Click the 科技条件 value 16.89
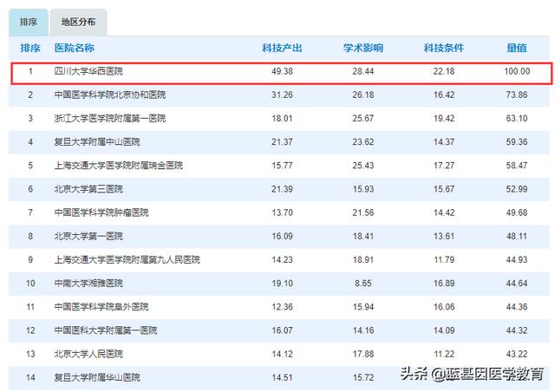 pos(444,284)
